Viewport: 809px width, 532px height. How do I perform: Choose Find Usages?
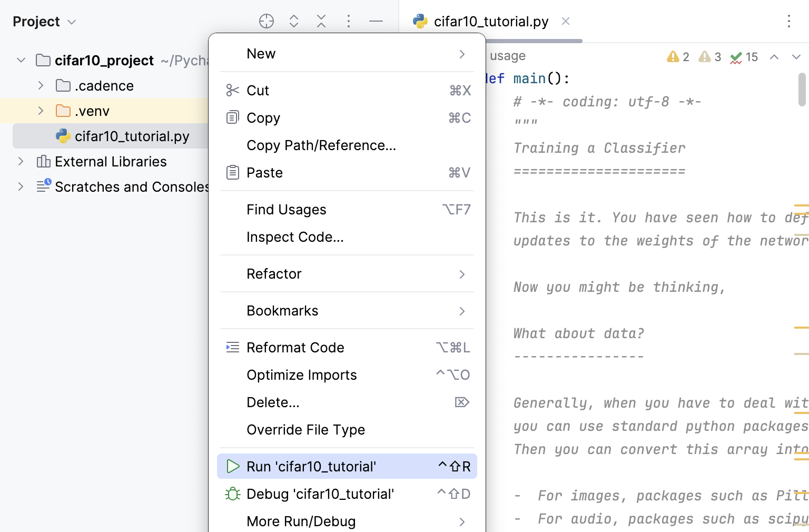point(347,210)
